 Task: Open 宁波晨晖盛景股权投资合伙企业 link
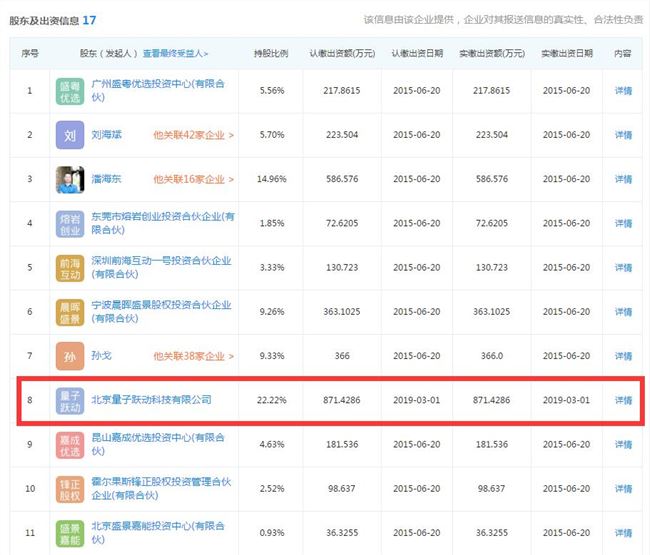(161, 312)
